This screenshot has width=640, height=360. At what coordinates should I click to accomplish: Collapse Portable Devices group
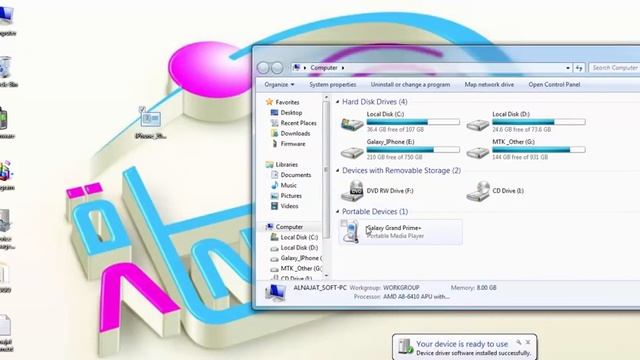point(338,211)
